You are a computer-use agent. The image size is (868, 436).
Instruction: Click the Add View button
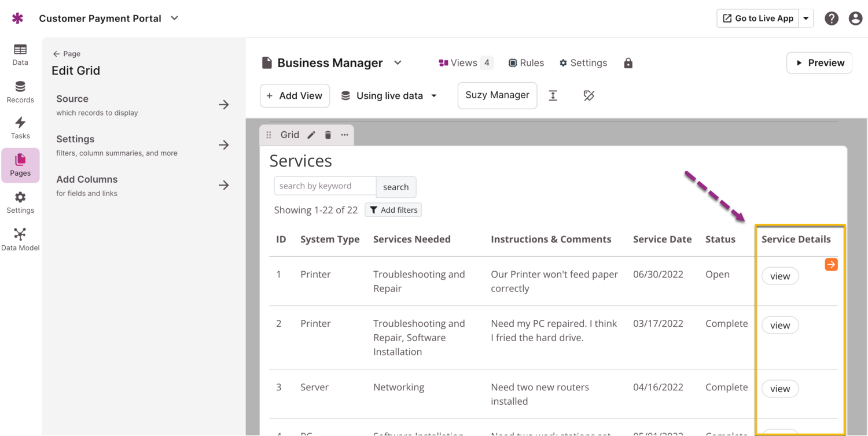click(295, 96)
